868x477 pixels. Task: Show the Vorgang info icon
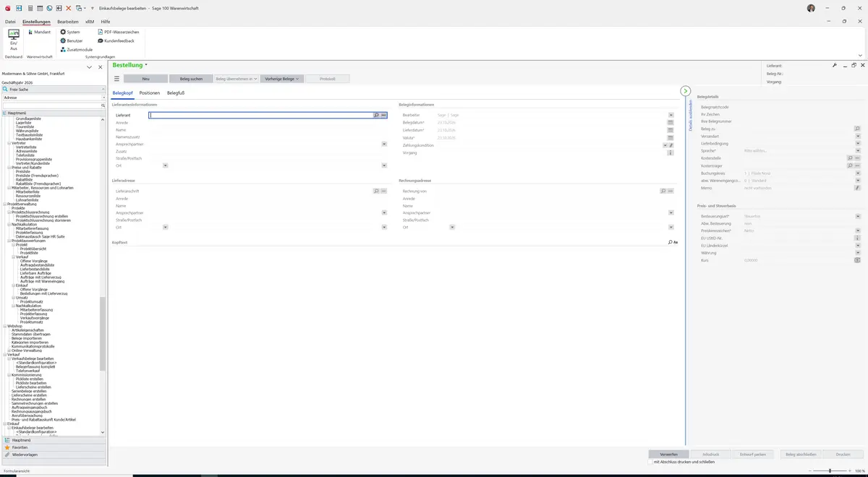pyautogui.click(x=671, y=152)
